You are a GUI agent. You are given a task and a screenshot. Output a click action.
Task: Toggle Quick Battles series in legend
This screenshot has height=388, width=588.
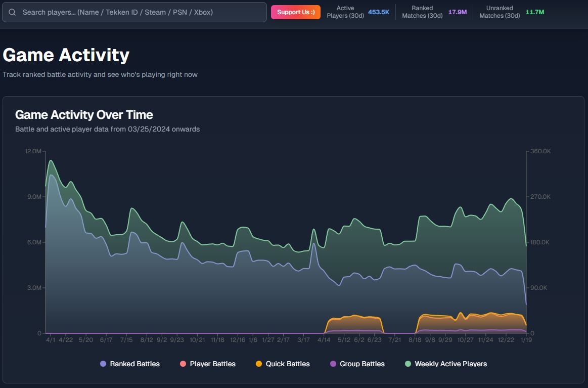pyautogui.click(x=288, y=364)
